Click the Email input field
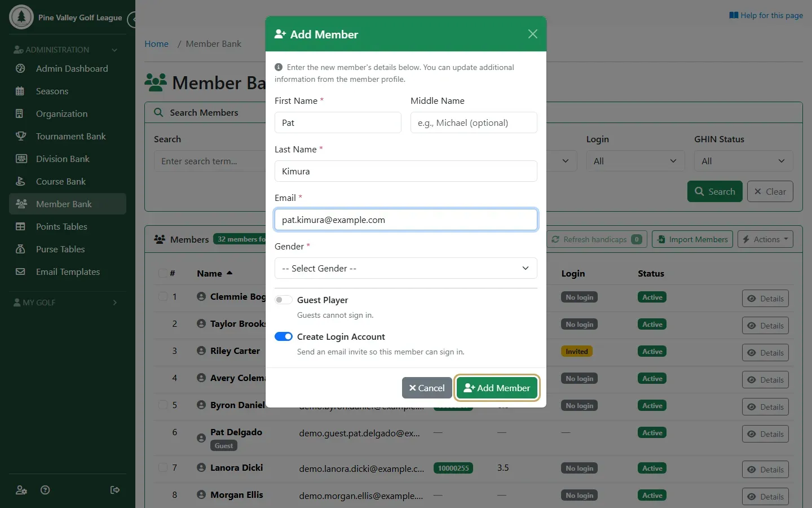 pos(406,220)
